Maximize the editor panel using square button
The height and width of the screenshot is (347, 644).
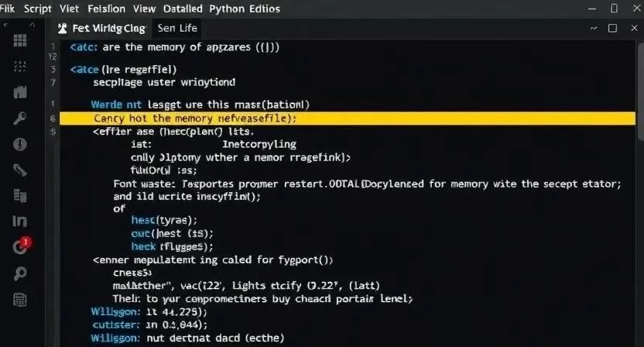[611, 28]
